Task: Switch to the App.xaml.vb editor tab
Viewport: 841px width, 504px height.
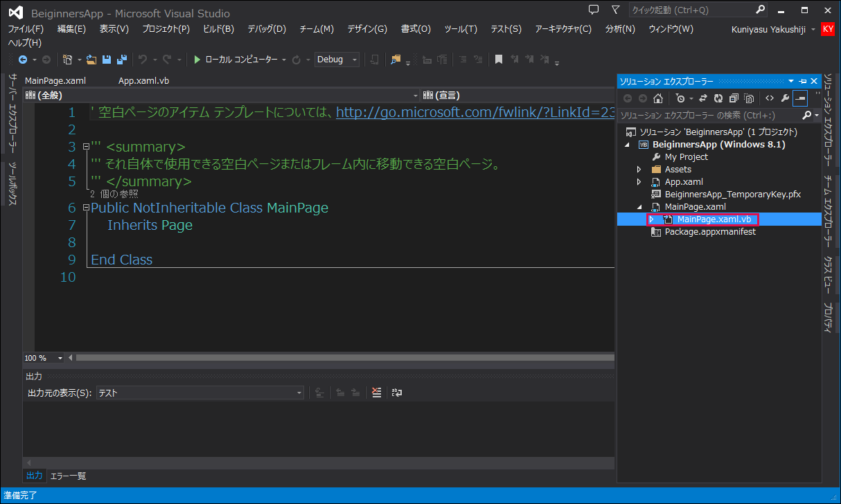Action: click(143, 80)
